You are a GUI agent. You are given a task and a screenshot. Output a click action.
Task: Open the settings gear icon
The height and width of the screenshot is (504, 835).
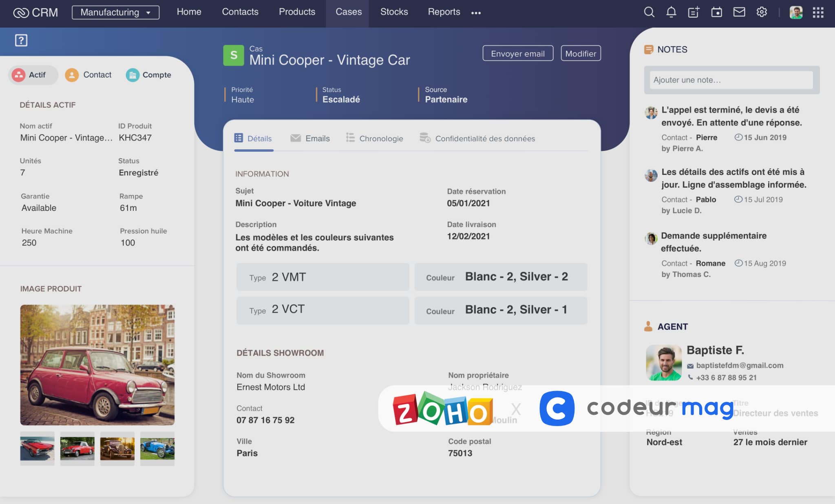pos(762,12)
